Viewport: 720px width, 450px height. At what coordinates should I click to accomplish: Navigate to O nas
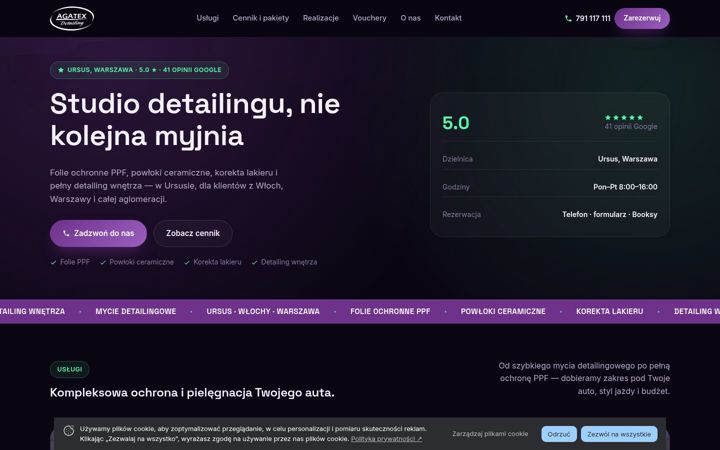click(x=411, y=18)
